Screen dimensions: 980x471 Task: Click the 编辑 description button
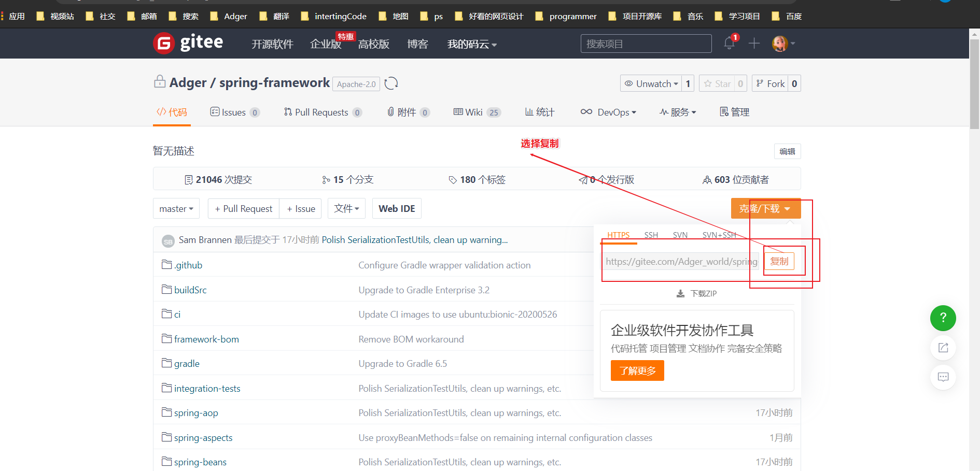tap(787, 151)
